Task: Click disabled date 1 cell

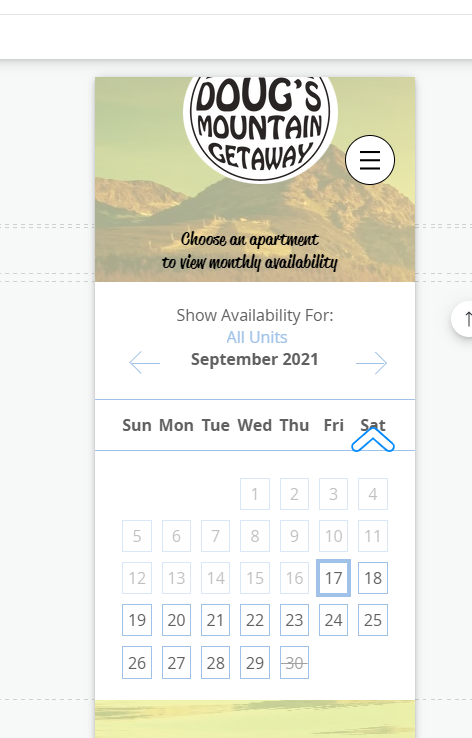Action: pyautogui.click(x=255, y=494)
